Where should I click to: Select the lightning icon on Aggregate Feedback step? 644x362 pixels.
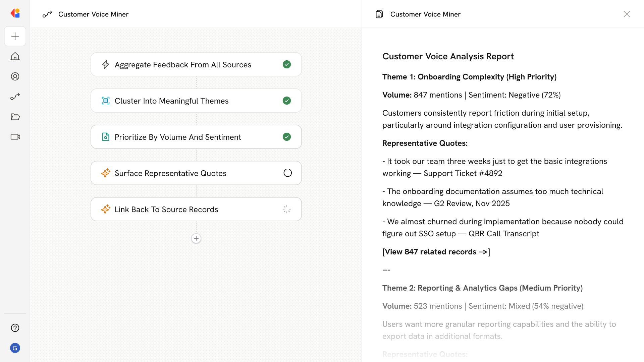coord(106,64)
